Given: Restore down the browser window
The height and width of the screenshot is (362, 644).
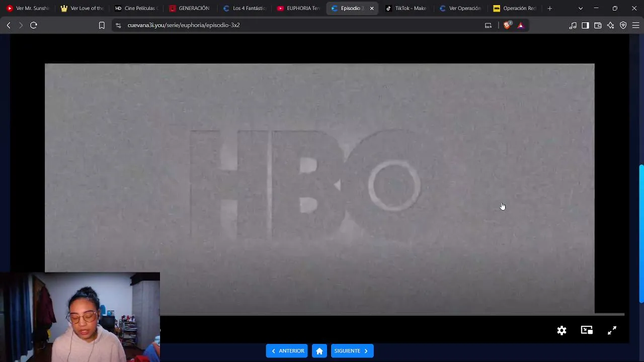Looking at the screenshot, I should [x=615, y=8].
